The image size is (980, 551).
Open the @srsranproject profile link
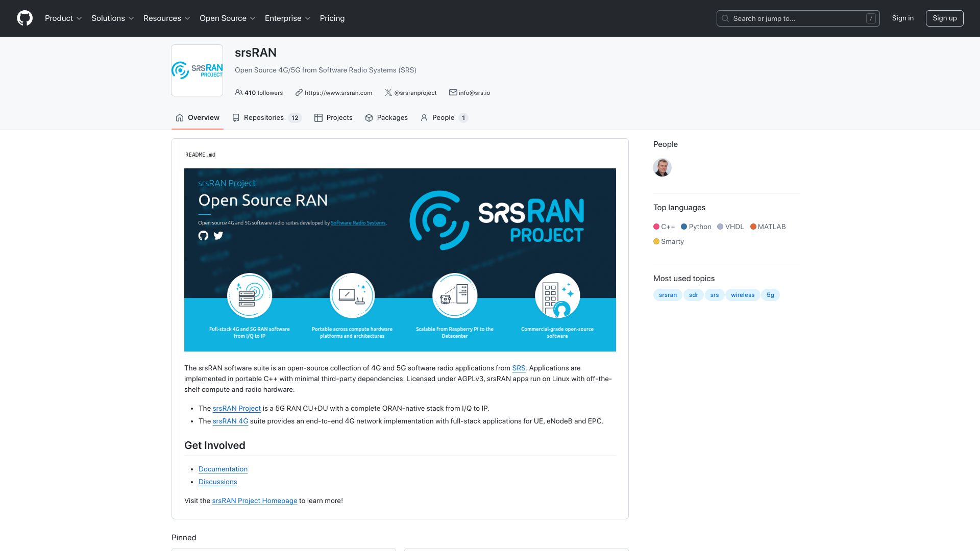(415, 93)
